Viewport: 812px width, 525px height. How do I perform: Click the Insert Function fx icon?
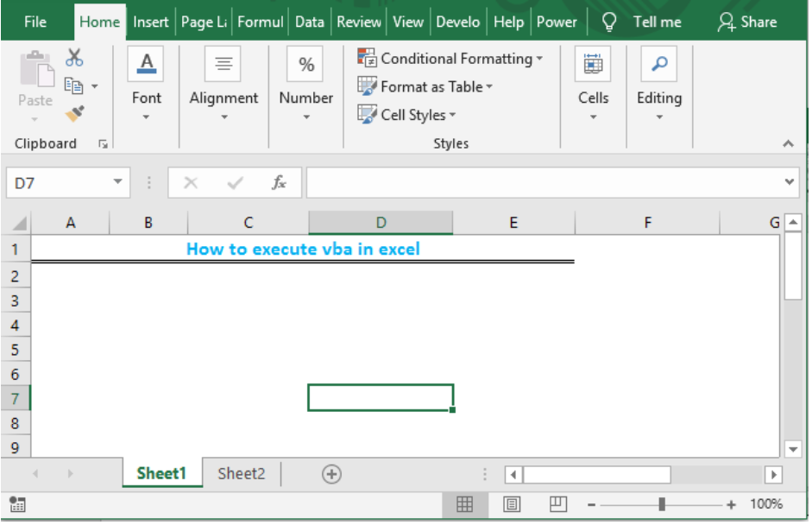pos(279,182)
